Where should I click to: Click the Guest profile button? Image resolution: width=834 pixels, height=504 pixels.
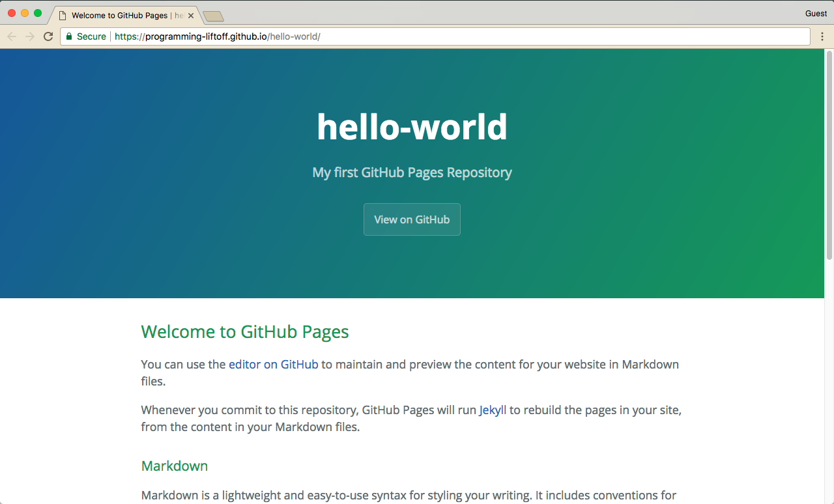tap(816, 14)
